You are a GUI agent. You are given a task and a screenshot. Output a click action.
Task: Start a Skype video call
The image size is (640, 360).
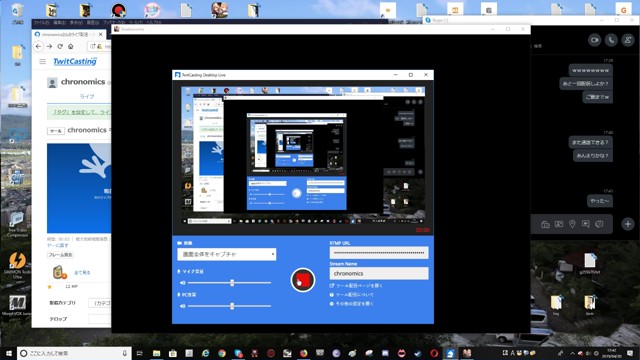(594, 40)
